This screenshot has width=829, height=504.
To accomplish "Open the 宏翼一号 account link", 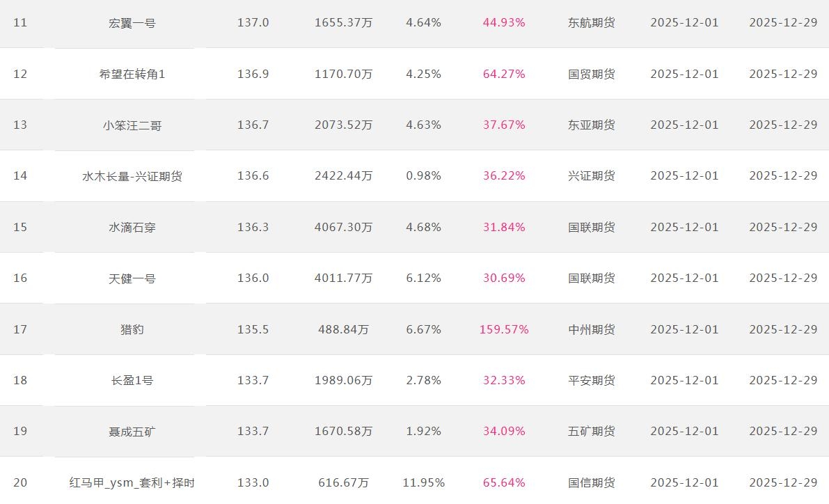I will click(132, 23).
